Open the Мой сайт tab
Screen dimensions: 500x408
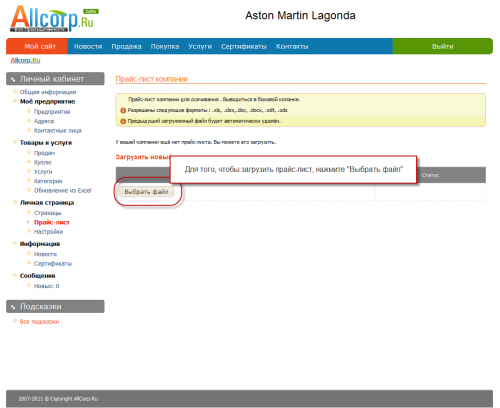pyautogui.click(x=37, y=46)
